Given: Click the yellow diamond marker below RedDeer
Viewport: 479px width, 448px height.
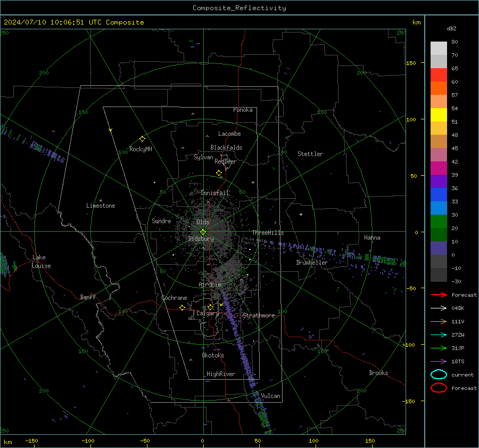Looking at the screenshot, I should (x=219, y=173).
